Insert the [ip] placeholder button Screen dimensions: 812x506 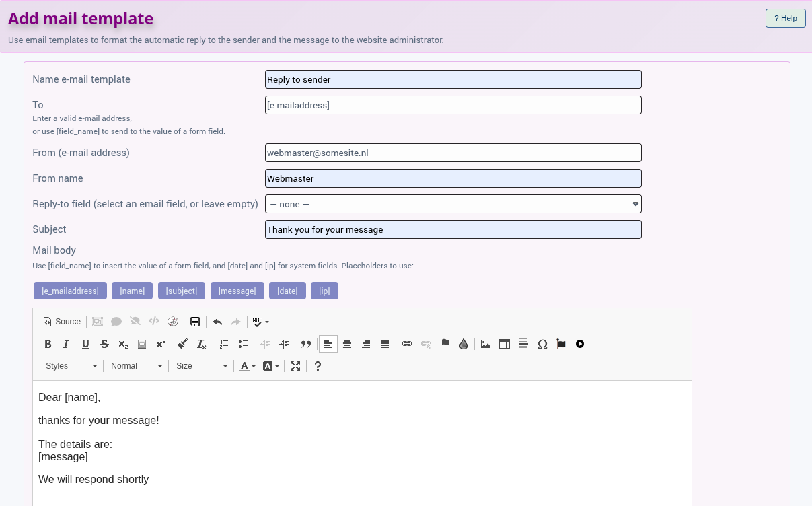pos(324,291)
